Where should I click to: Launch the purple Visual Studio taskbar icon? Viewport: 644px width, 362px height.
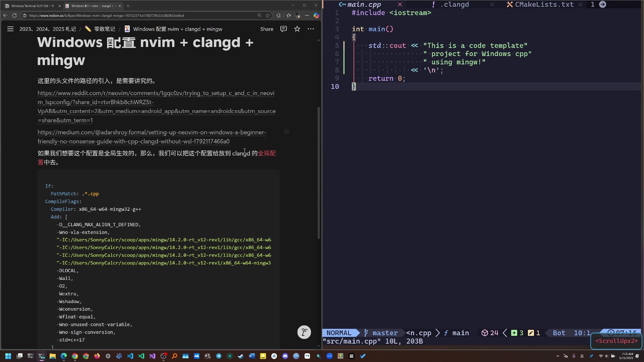point(152,356)
